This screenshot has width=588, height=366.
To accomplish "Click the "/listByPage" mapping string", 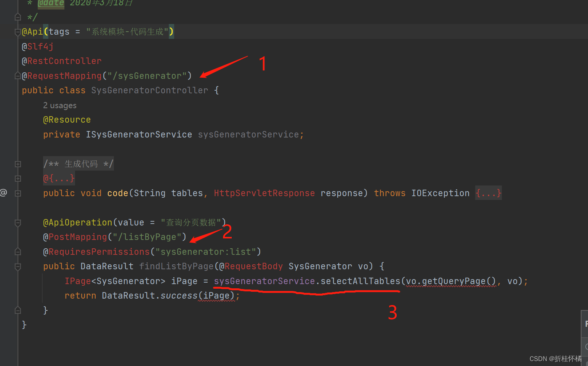I will 147,237.
